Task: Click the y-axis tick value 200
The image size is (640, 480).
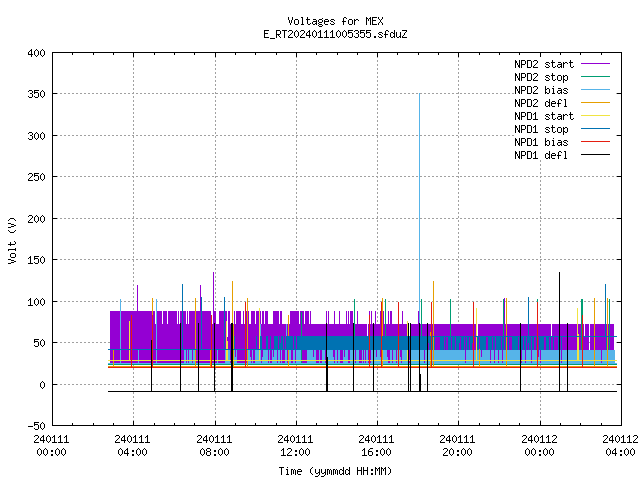Action: [36, 219]
